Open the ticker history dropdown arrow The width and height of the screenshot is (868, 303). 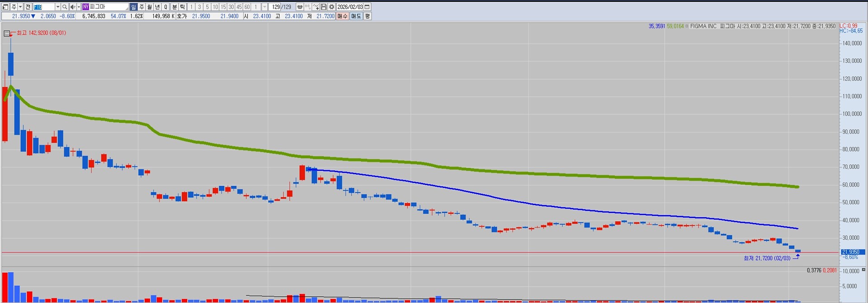(x=58, y=7)
